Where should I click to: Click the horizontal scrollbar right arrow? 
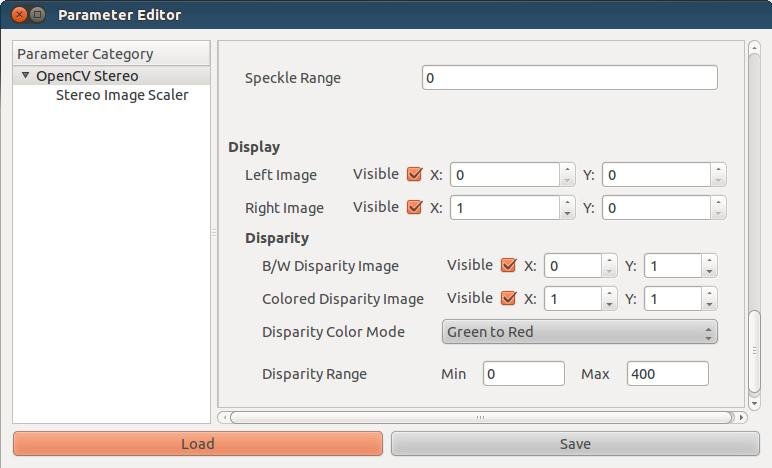coord(741,418)
